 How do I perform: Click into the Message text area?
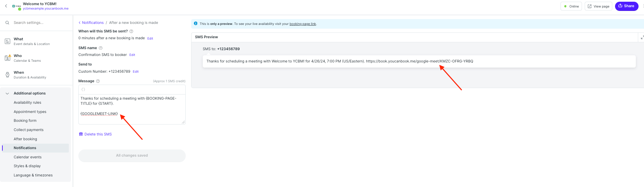click(x=132, y=109)
